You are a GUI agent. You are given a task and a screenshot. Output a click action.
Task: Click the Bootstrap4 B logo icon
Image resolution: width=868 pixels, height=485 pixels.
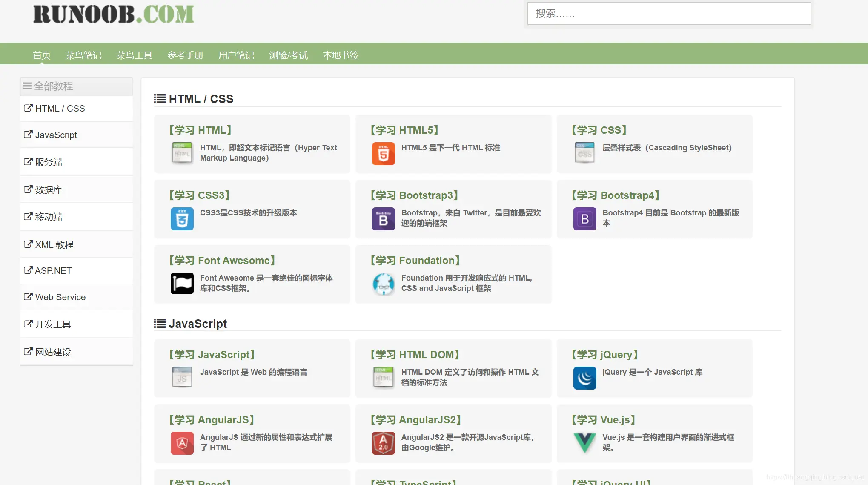click(x=584, y=219)
